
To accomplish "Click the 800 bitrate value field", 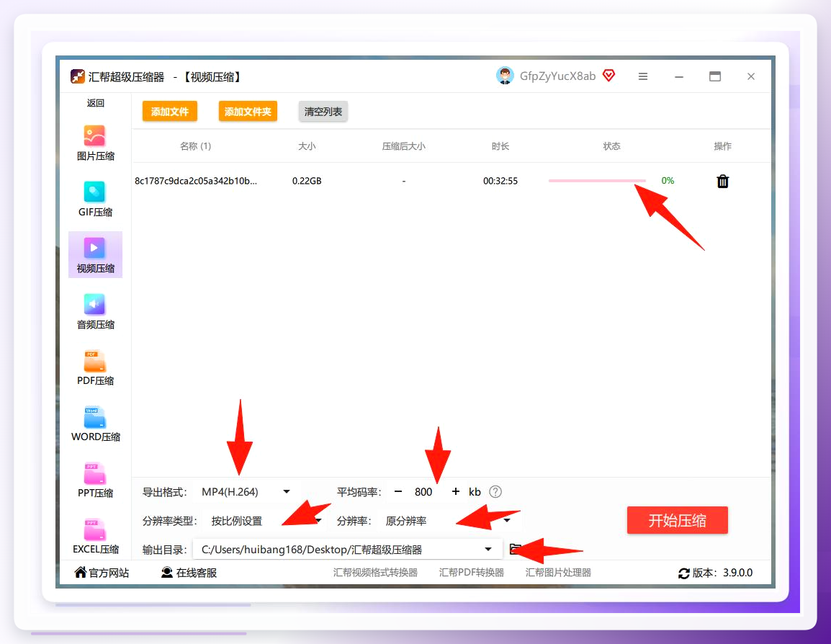I will click(423, 492).
